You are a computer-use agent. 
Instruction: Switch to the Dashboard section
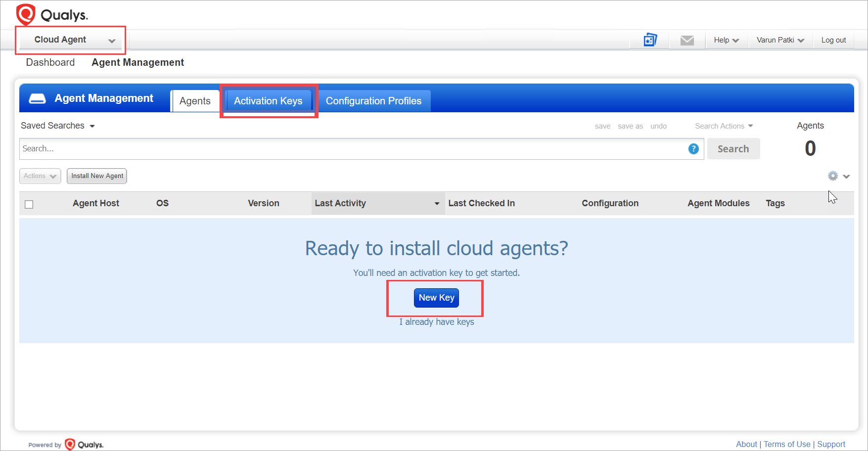pyautogui.click(x=50, y=62)
